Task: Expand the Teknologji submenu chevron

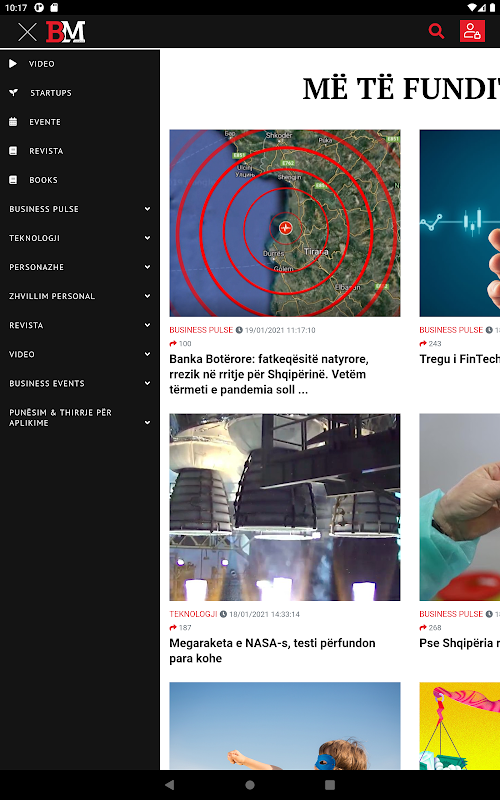Action: [147, 238]
